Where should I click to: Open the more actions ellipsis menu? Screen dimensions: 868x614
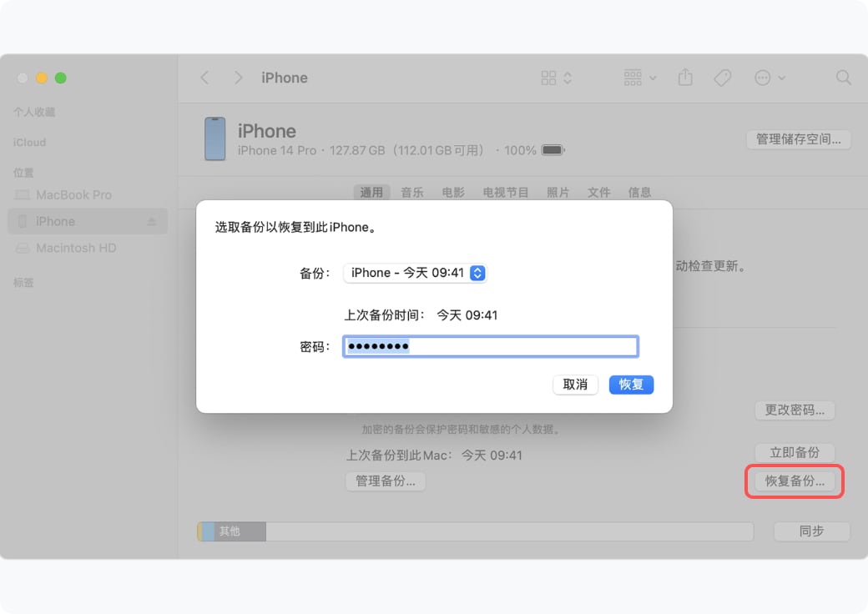tap(770, 78)
